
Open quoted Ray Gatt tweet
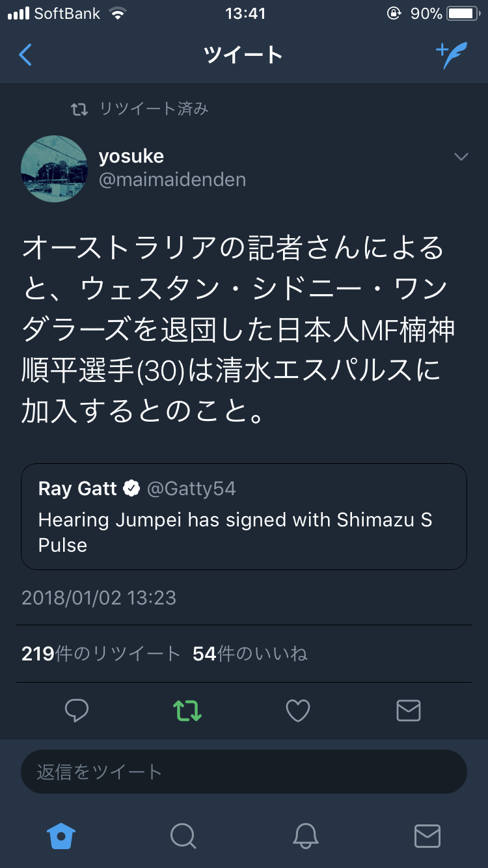[243, 517]
